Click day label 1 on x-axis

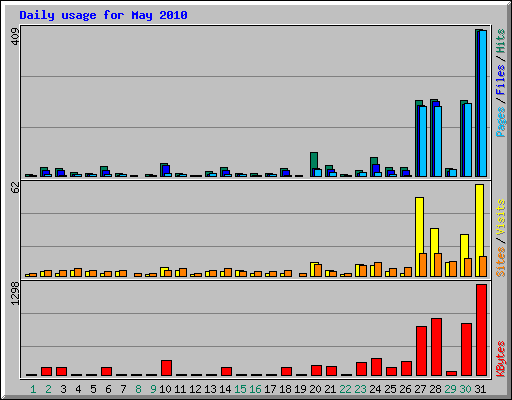tap(33, 389)
